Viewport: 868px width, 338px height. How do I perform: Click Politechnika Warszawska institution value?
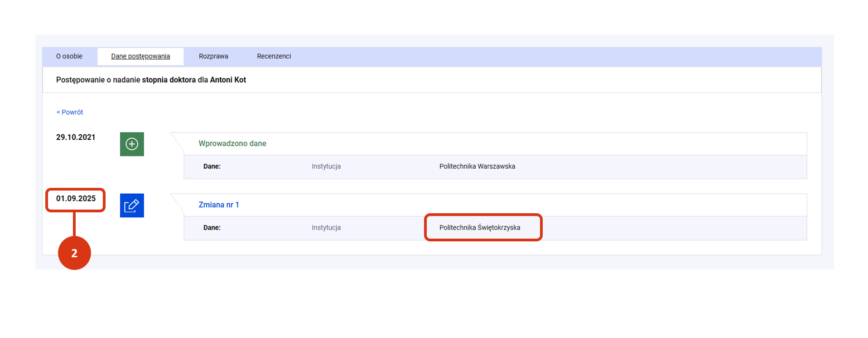point(477,167)
